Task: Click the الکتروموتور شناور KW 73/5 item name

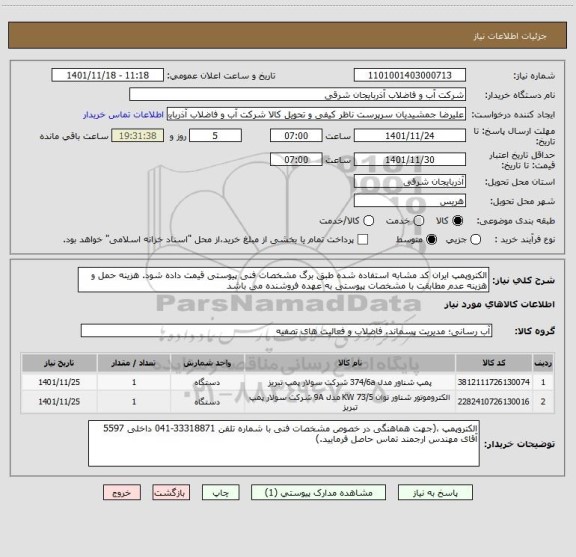Action: 350,402
